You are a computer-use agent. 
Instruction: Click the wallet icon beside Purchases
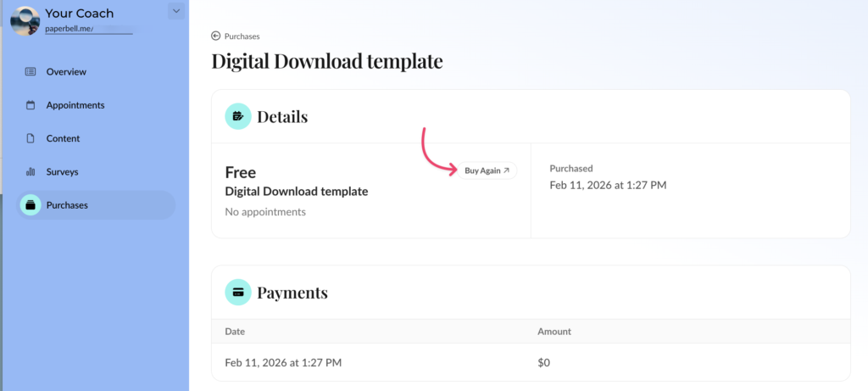31,205
